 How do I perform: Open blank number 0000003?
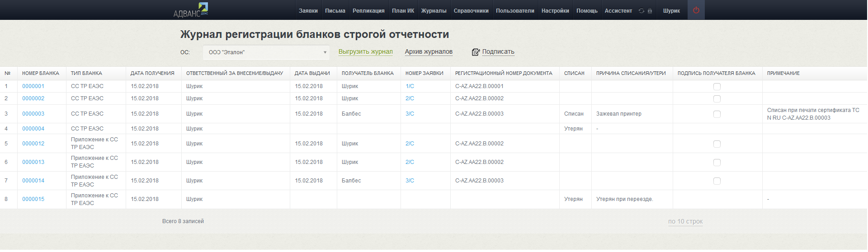pyautogui.click(x=33, y=114)
